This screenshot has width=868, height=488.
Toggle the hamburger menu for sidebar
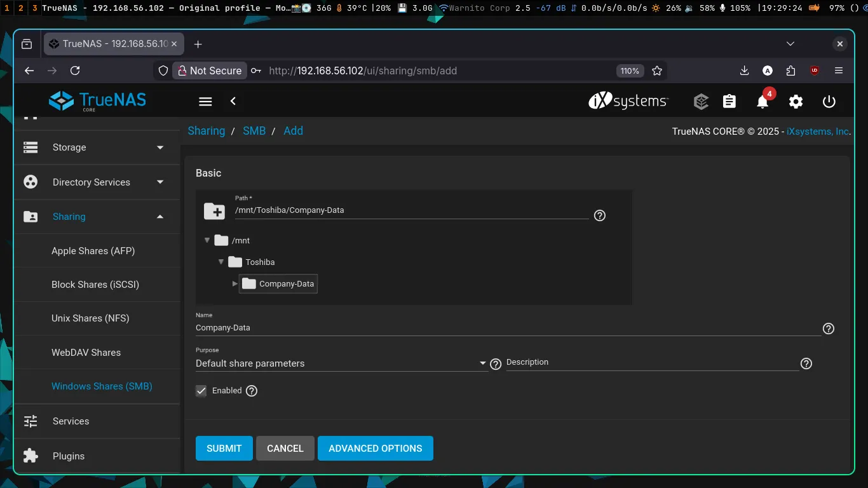pos(205,102)
